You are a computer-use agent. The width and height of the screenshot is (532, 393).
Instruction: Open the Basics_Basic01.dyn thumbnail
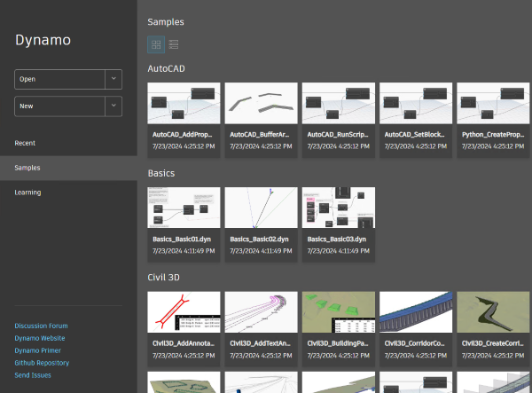[184, 208]
